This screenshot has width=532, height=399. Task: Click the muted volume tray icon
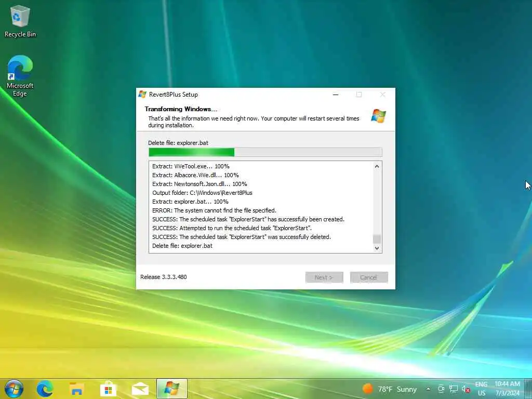click(466, 389)
